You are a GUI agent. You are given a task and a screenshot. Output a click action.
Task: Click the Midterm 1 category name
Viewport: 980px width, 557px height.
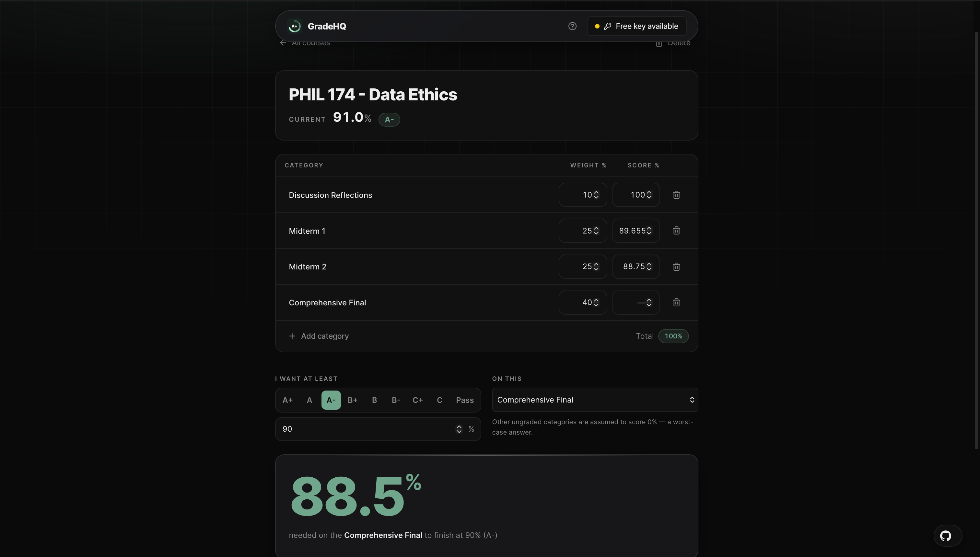[x=307, y=231]
